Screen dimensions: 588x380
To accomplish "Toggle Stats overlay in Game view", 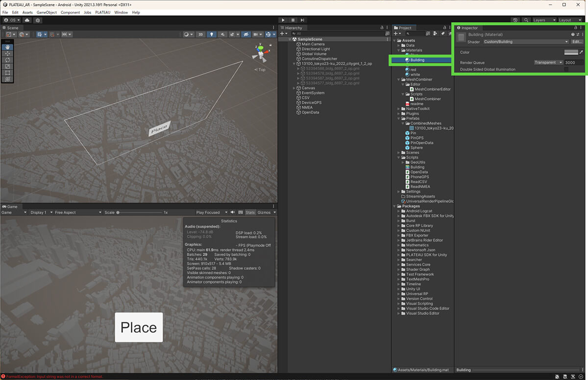I will [250, 213].
